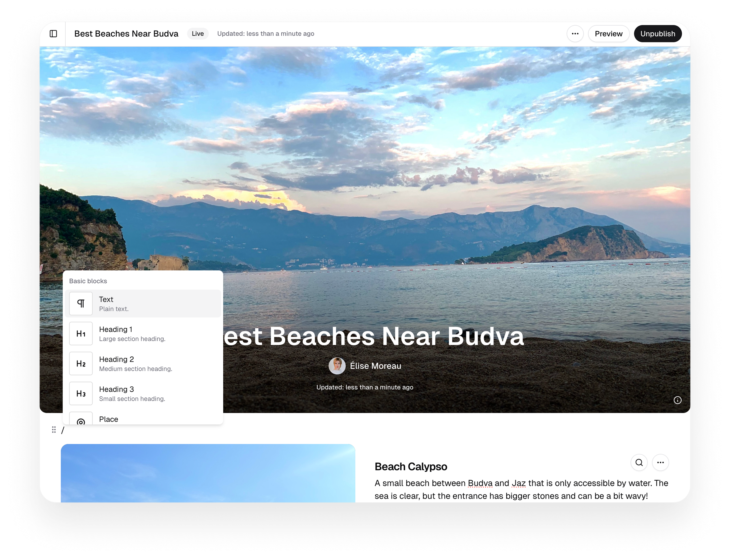Click the Preview button
The height and width of the screenshot is (560, 730).
tap(608, 34)
